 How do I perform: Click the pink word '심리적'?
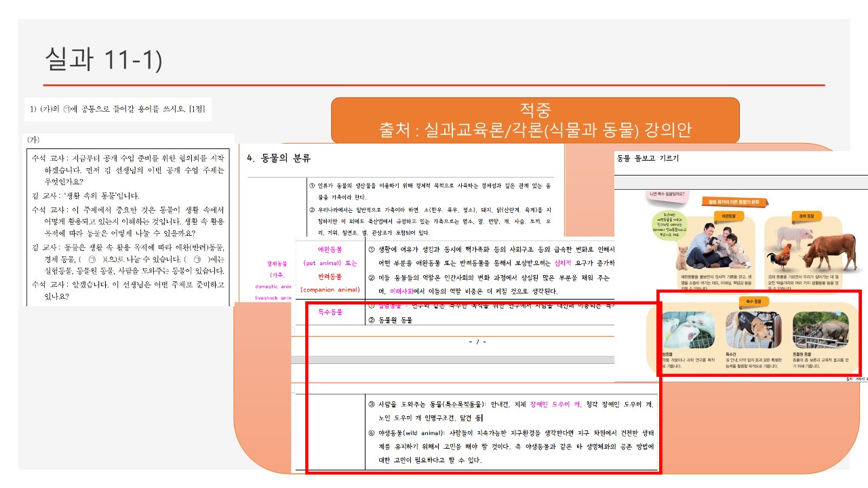tap(564, 262)
